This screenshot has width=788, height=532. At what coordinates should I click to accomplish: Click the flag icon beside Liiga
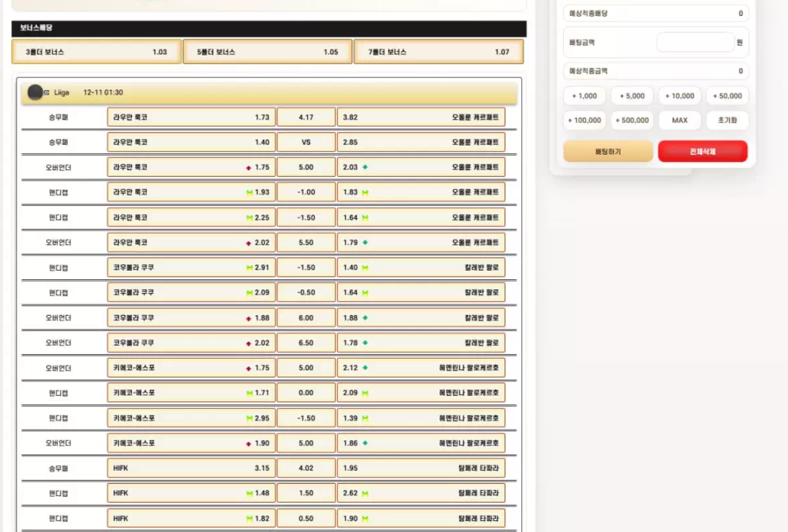click(x=47, y=93)
